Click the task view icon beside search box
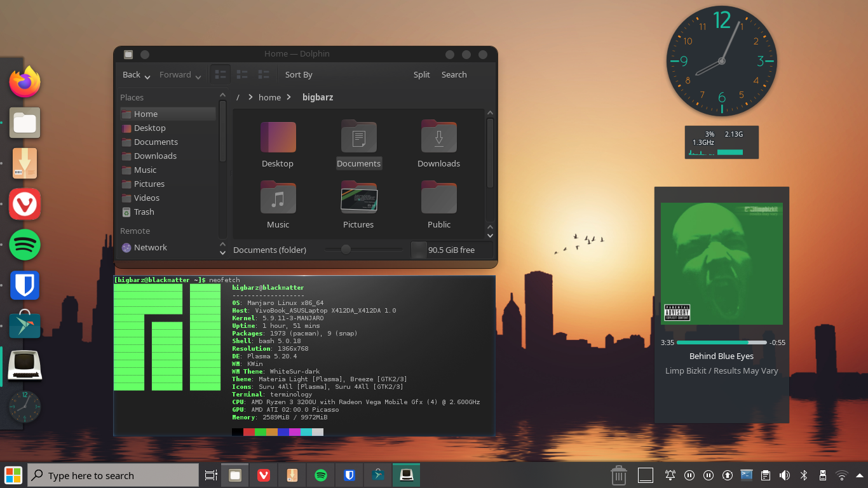 tap(211, 475)
